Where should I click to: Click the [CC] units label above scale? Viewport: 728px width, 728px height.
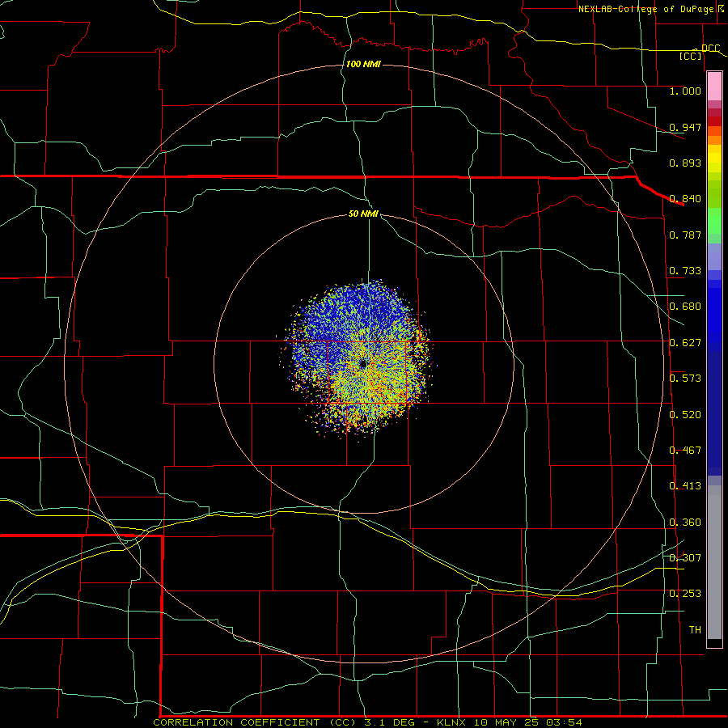pos(691,56)
